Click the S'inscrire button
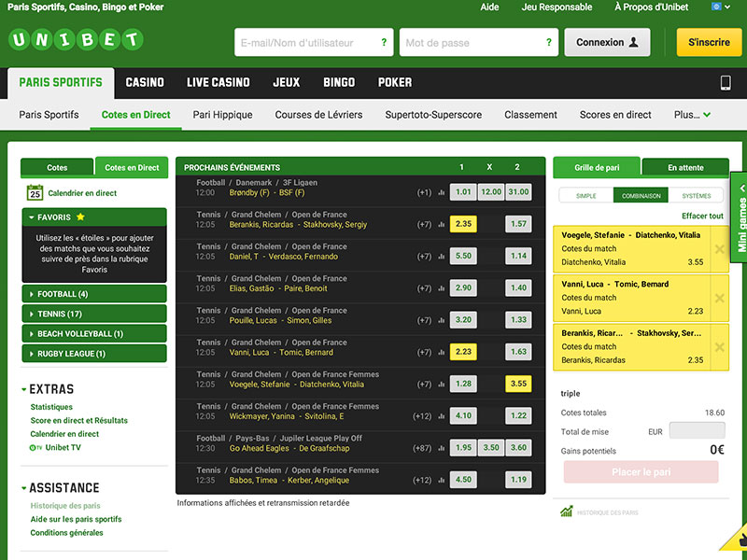The image size is (747, 560). pos(709,42)
